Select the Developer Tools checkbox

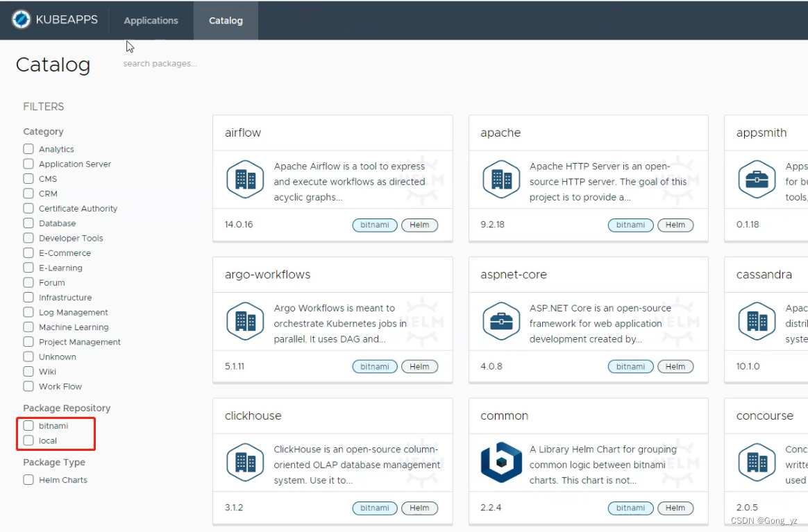pyautogui.click(x=28, y=238)
